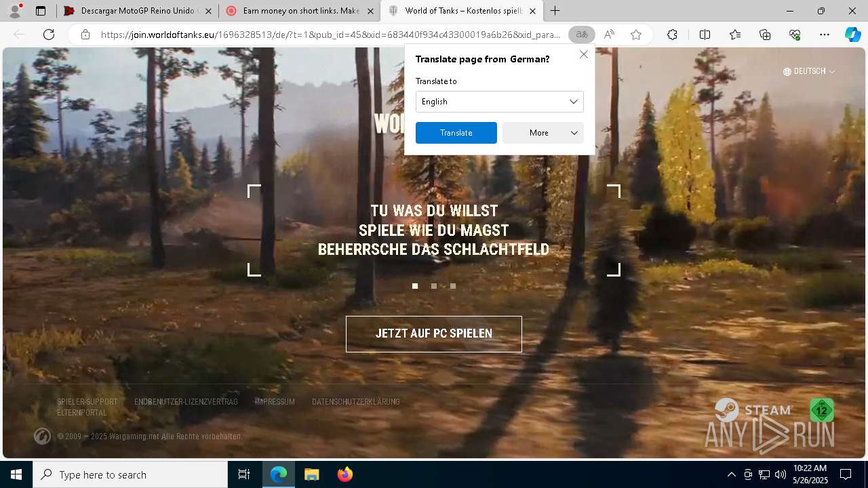Close the World of Tanks tab

pos(532,11)
